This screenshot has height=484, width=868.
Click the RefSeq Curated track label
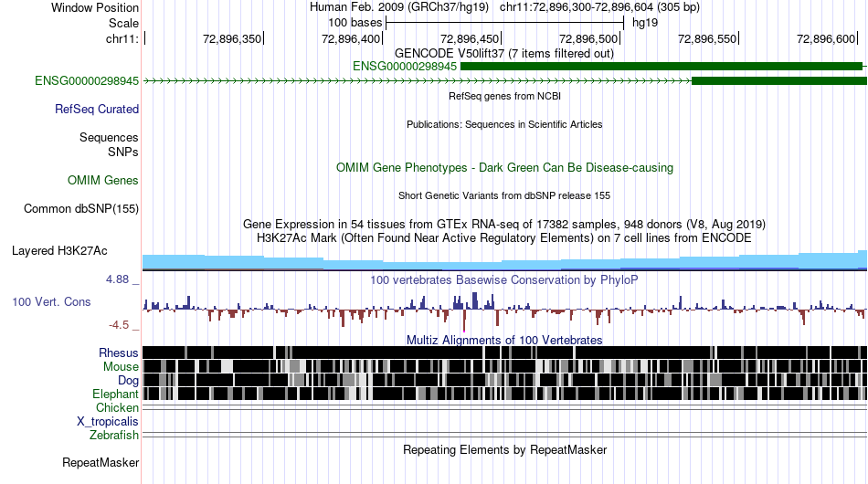[x=97, y=109]
